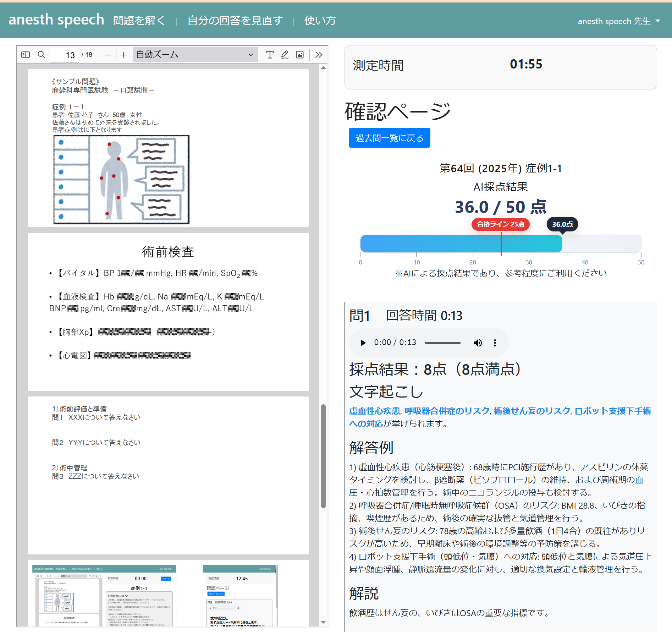The width and height of the screenshot is (672, 635).
Task: Click the PDF page number input field
Action: (64, 55)
